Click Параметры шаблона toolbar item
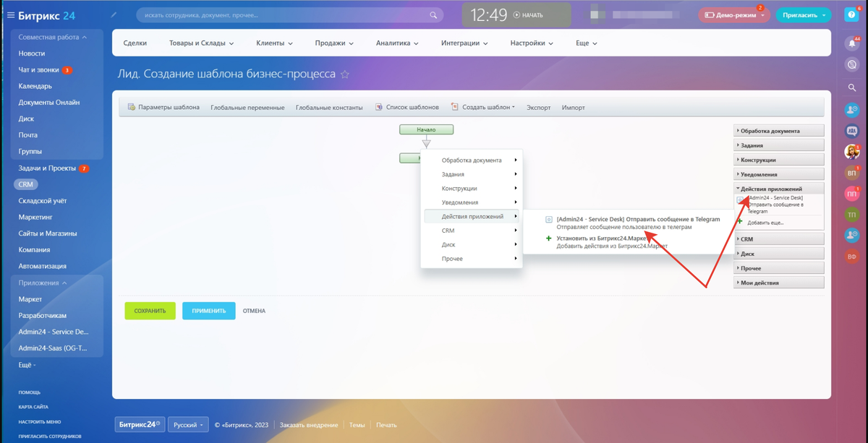 point(163,107)
